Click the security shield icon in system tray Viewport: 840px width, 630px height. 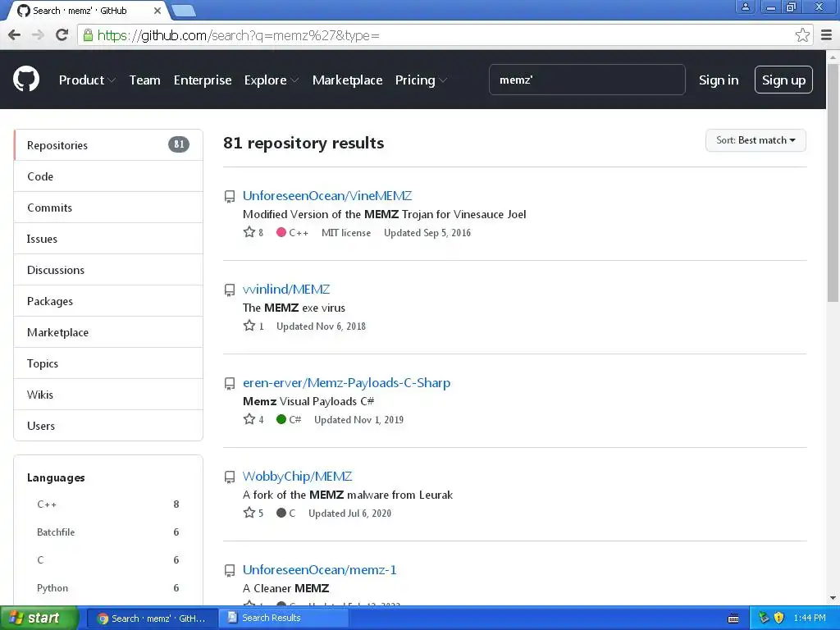[779, 618]
